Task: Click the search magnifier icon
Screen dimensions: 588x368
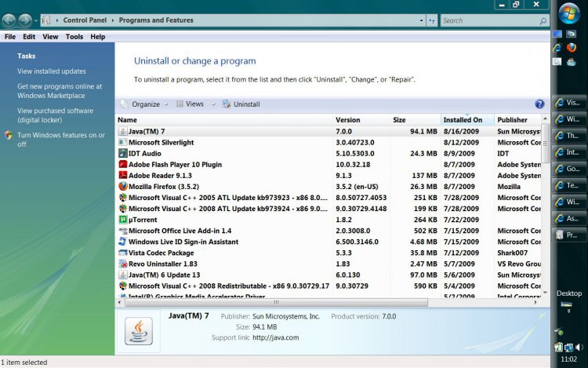Action: click(x=543, y=21)
